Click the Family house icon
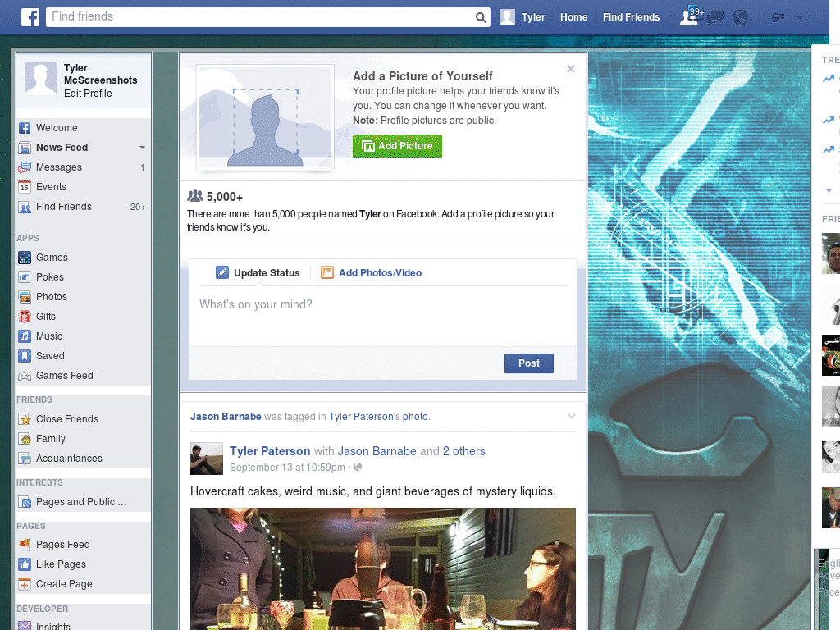Image resolution: width=840 pixels, height=630 pixels. point(25,440)
